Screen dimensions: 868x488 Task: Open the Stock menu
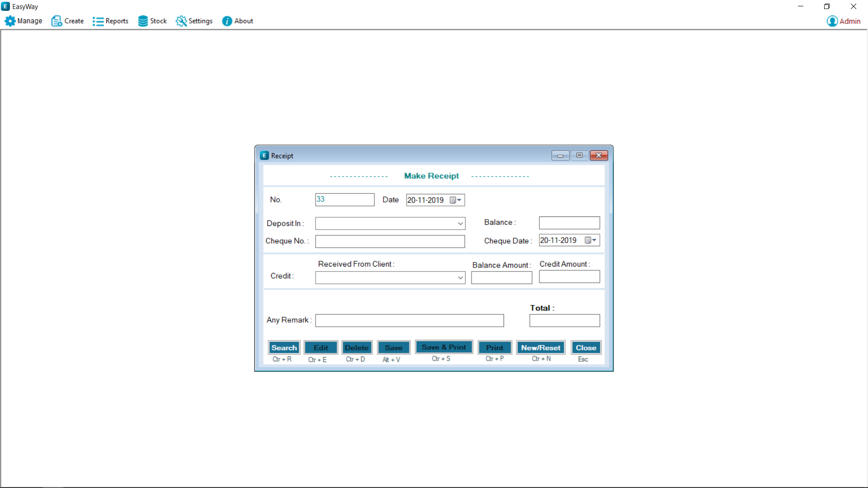point(158,21)
